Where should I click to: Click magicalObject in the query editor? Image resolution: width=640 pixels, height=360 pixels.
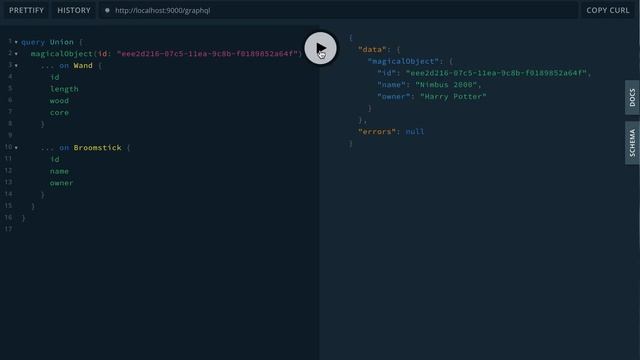tap(62, 54)
